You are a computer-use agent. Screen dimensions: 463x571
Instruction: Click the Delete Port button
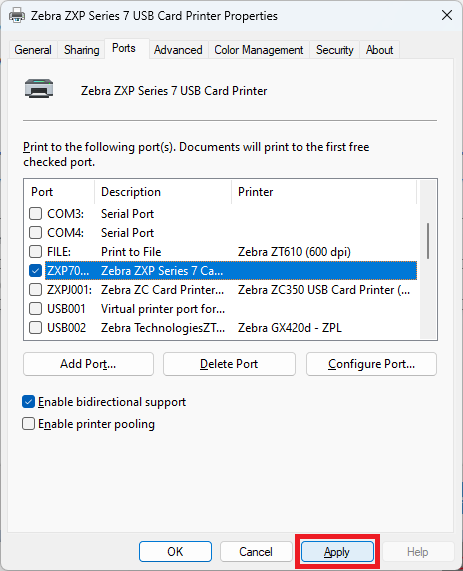(x=229, y=364)
